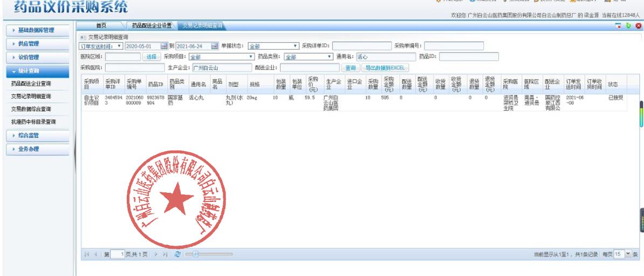Switch to the 首页 tab
The width and height of the screenshot is (644, 276).
(101, 26)
